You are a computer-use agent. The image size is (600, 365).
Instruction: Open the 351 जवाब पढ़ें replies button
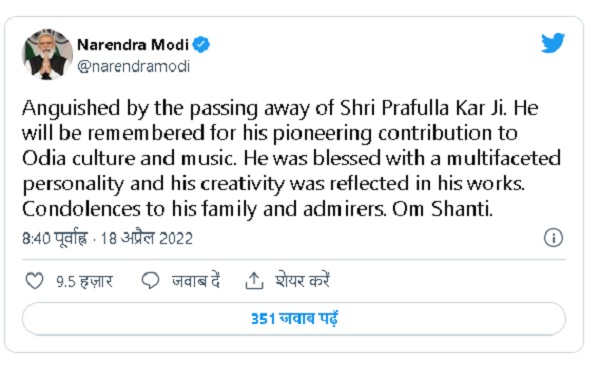[x=294, y=318]
